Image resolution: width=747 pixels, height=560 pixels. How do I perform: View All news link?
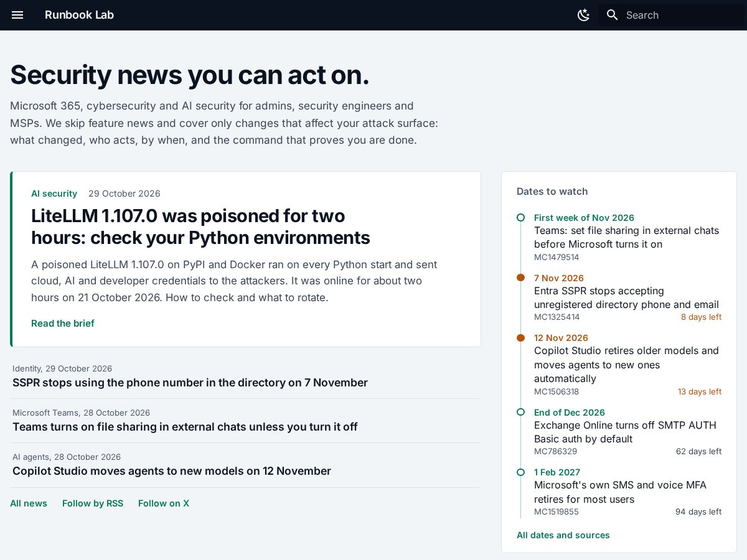pos(29,503)
